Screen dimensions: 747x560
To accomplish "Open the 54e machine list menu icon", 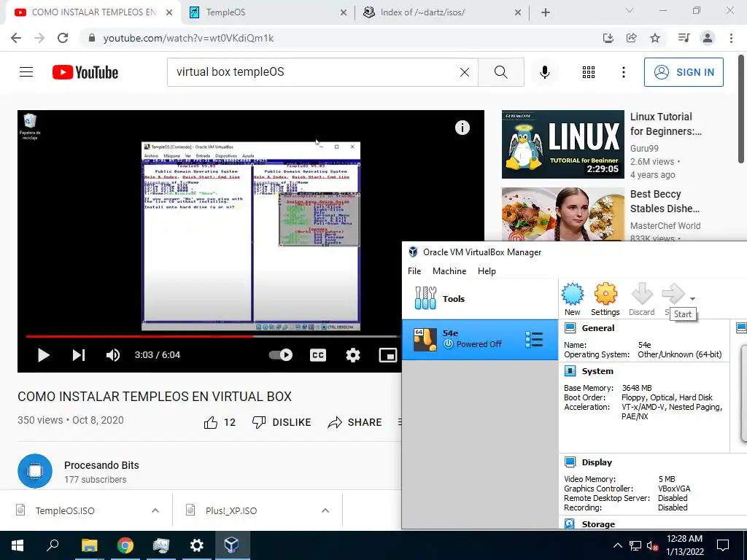I will (x=534, y=339).
